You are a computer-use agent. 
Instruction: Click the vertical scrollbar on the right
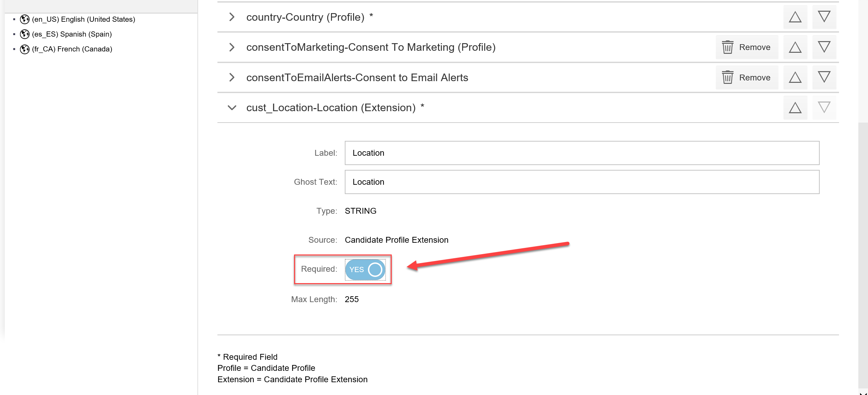(863, 256)
